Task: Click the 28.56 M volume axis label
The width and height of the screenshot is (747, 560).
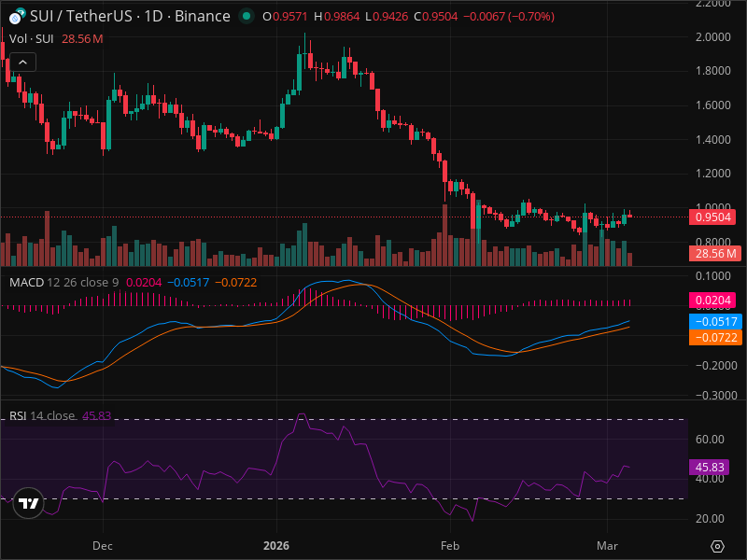Action: 715,253
